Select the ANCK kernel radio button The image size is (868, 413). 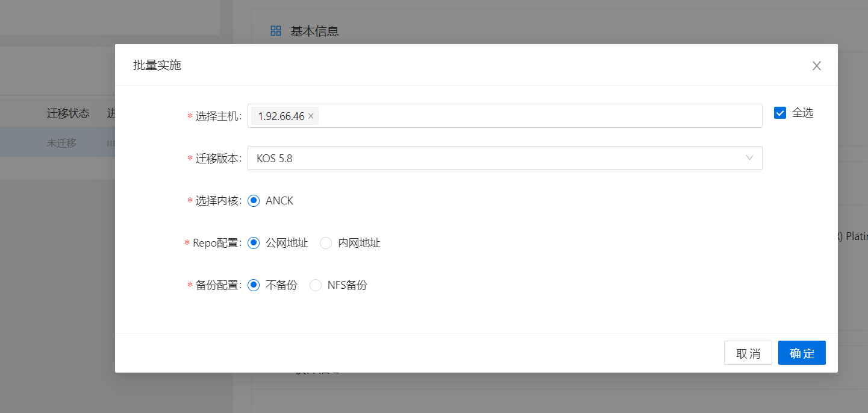(x=254, y=201)
